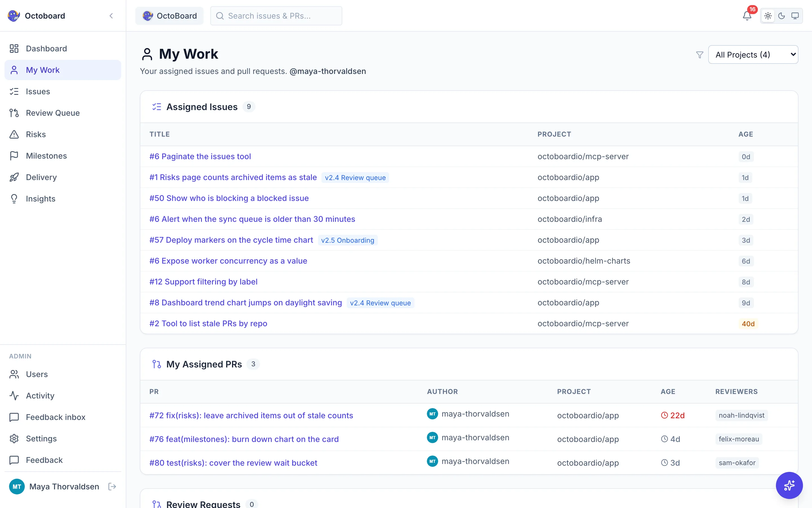Click the Risks warning triangle icon
Image resolution: width=812 pixels, height=508 pixels.
point(14,134)
